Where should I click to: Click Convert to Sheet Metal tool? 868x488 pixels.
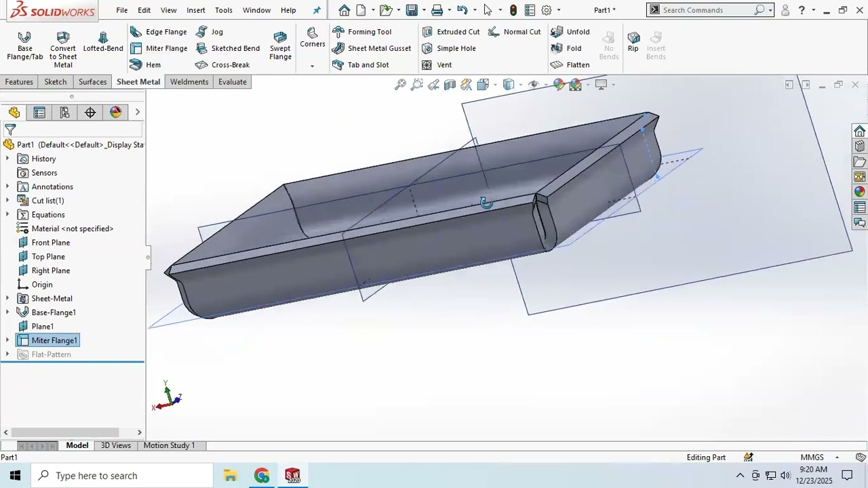pos(62,49)
